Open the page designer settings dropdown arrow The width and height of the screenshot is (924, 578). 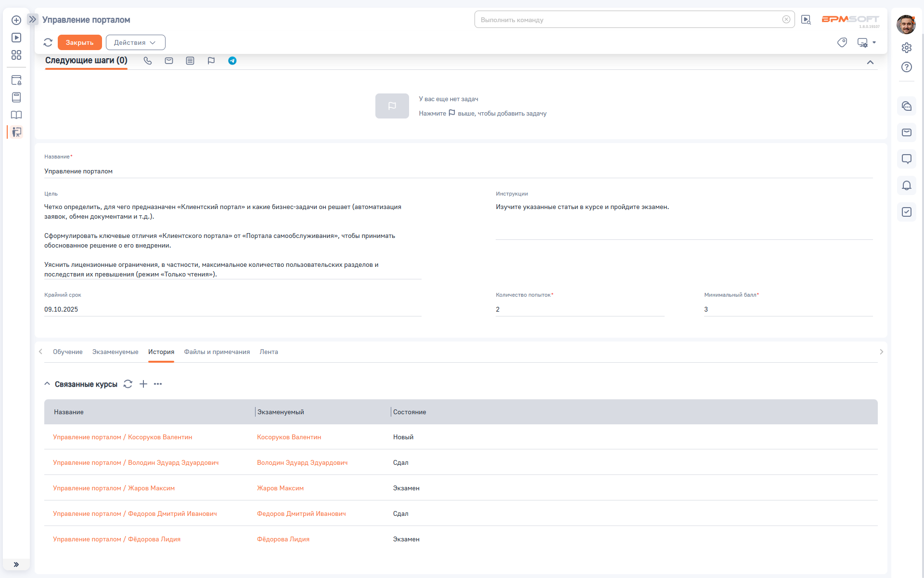click(874, 42)
